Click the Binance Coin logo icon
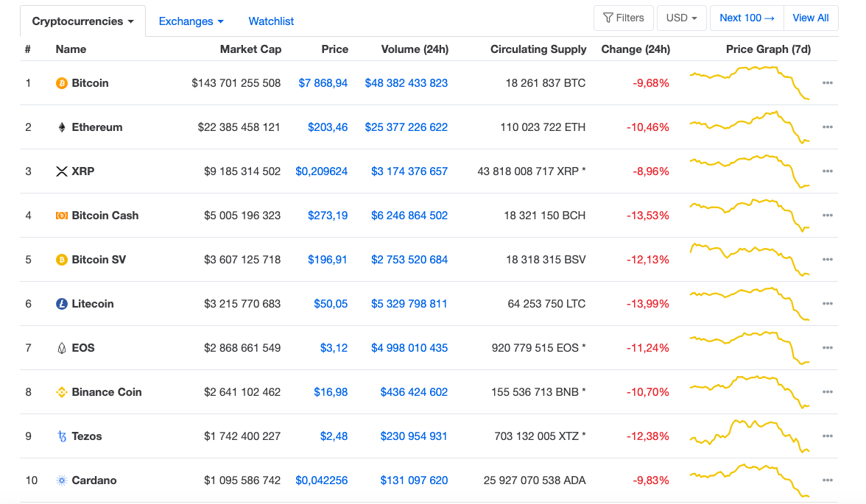866x504 pixels. click(x=62, y=392)
